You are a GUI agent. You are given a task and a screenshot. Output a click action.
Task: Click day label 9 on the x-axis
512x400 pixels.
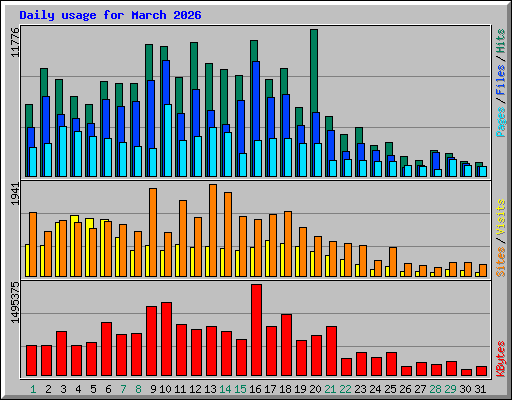[153, 389]
